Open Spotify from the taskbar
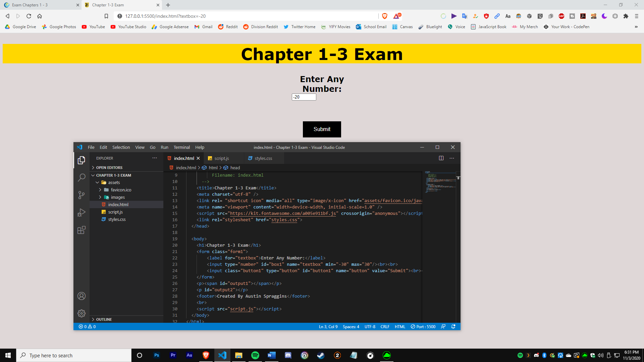This screenshot has height=362, width=644. click(x=255, y=355)
